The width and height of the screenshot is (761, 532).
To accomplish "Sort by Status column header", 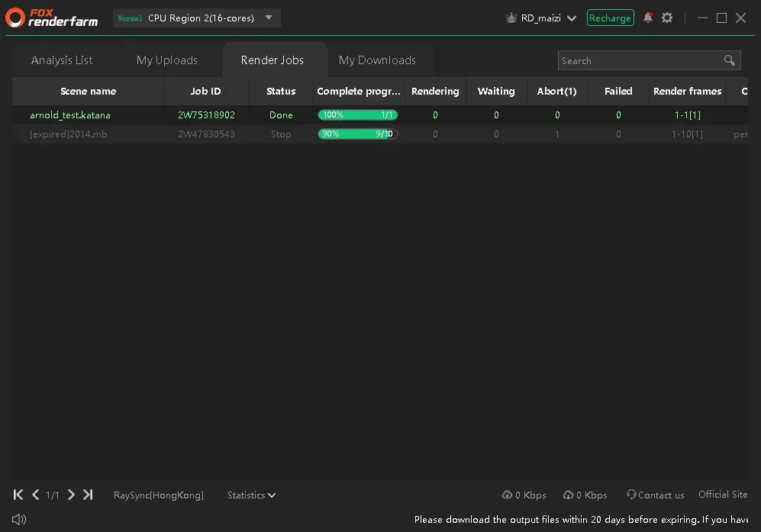I will [x=281, y=92].
